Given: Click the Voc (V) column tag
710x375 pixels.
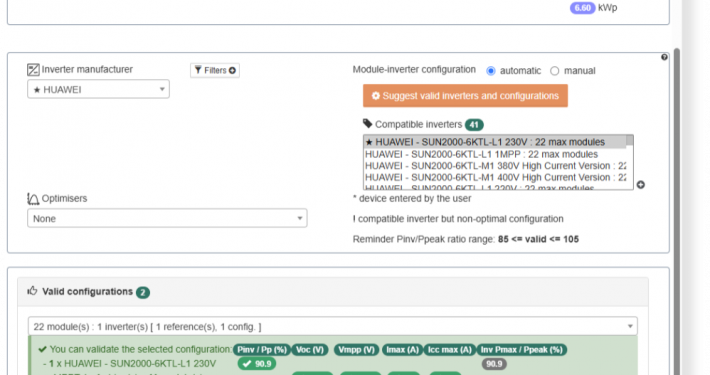Looking at the screenshot, I should tap(310, 350).
